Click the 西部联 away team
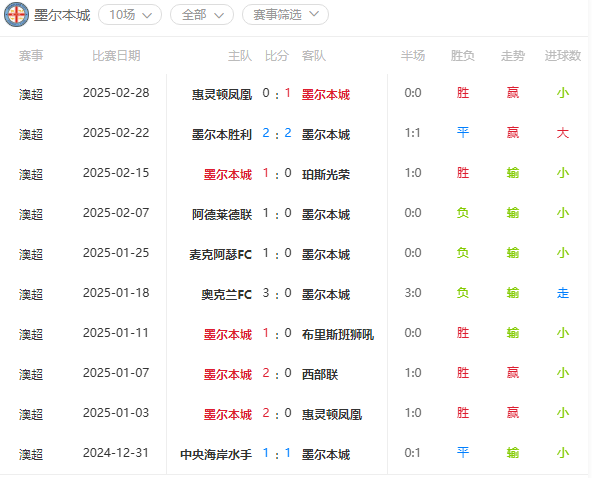The height and width of the screenshot is (478, 592). click(320, 375)
